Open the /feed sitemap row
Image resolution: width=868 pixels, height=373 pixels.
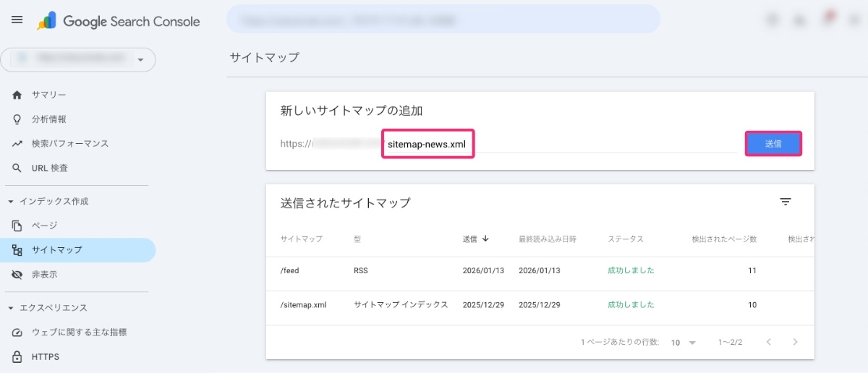point(540,271)
